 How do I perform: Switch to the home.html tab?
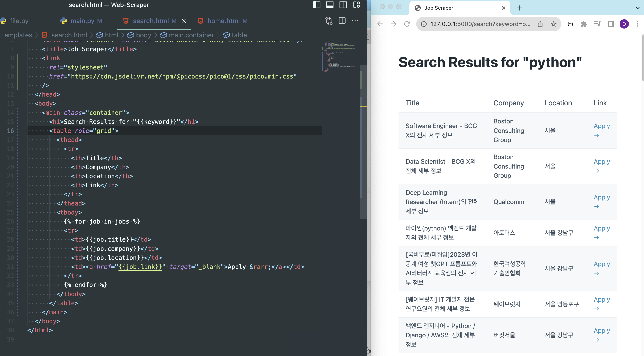(x=223, y=21)
